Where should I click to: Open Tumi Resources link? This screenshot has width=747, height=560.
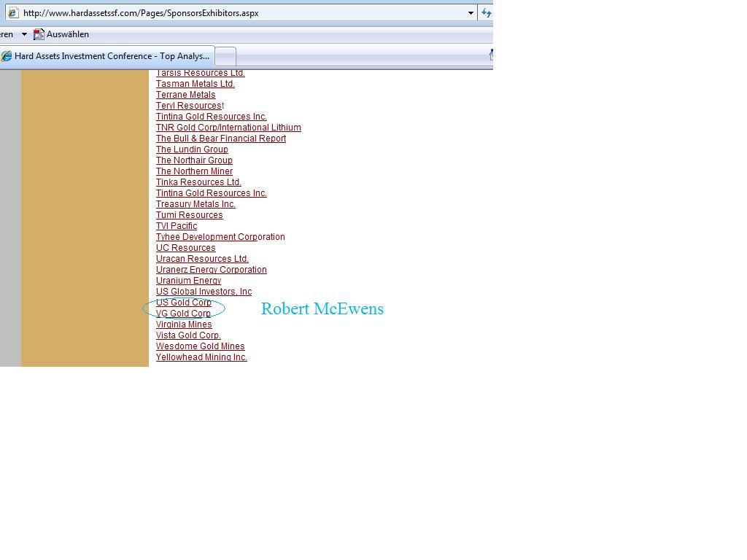coord(189,215)
